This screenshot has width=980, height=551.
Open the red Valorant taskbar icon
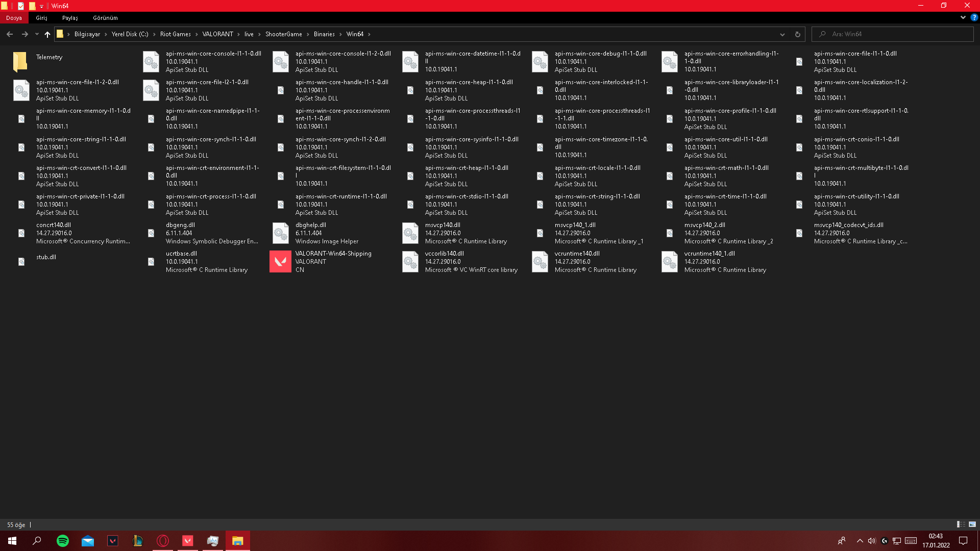[188, 541]
